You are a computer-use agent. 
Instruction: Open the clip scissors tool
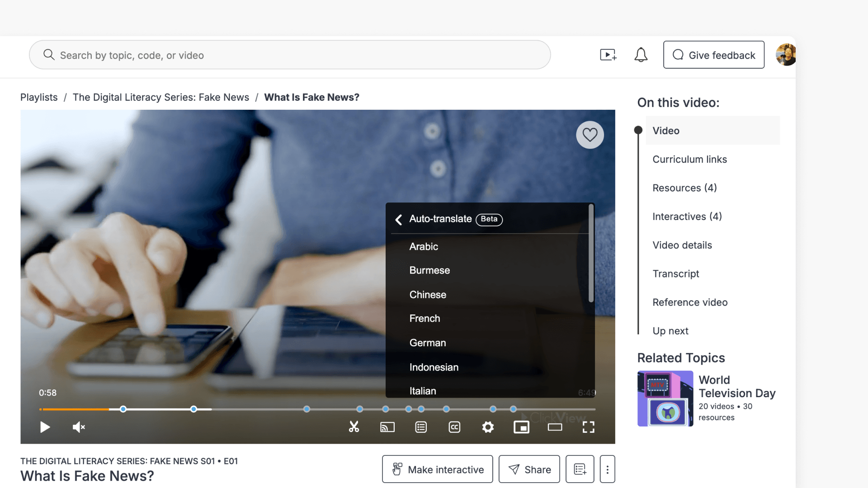coord(354,427)
